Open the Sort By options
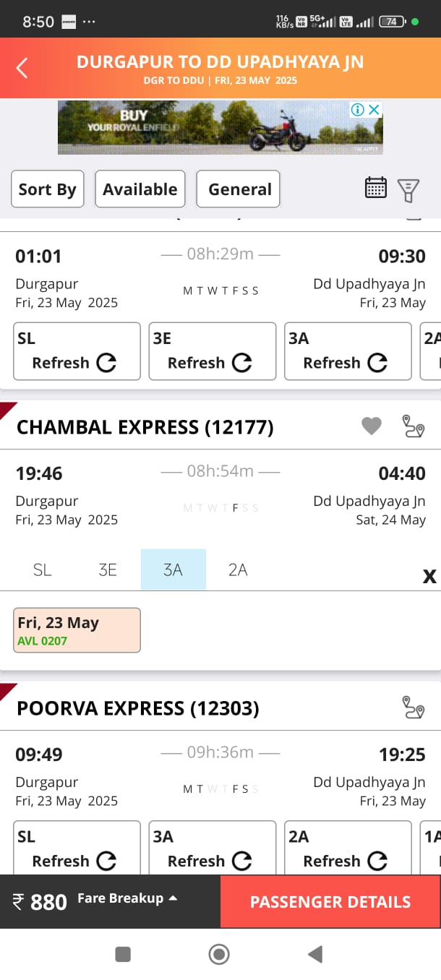 point(47,189)
